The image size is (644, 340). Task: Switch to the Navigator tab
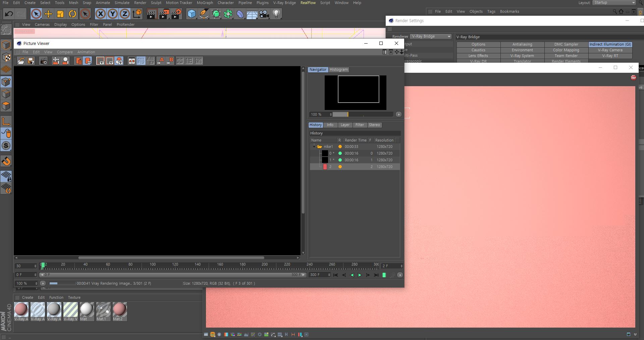[318, 69]
